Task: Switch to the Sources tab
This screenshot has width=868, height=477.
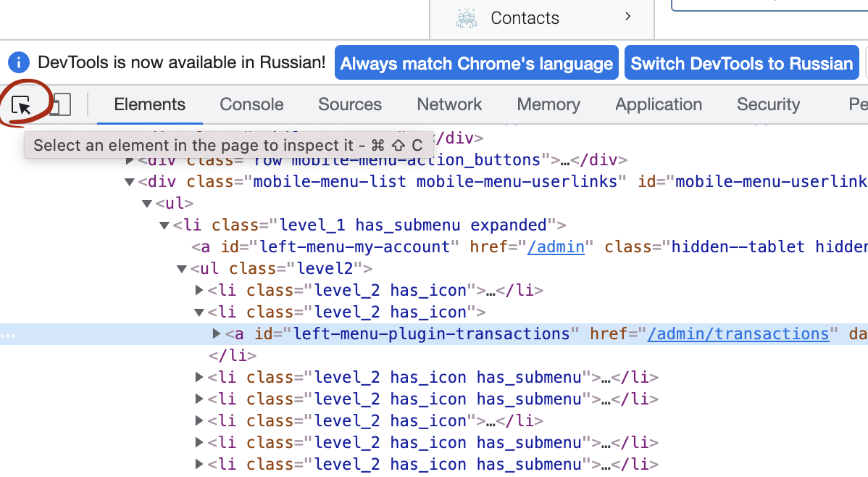Action: click(x=350, y=104)
